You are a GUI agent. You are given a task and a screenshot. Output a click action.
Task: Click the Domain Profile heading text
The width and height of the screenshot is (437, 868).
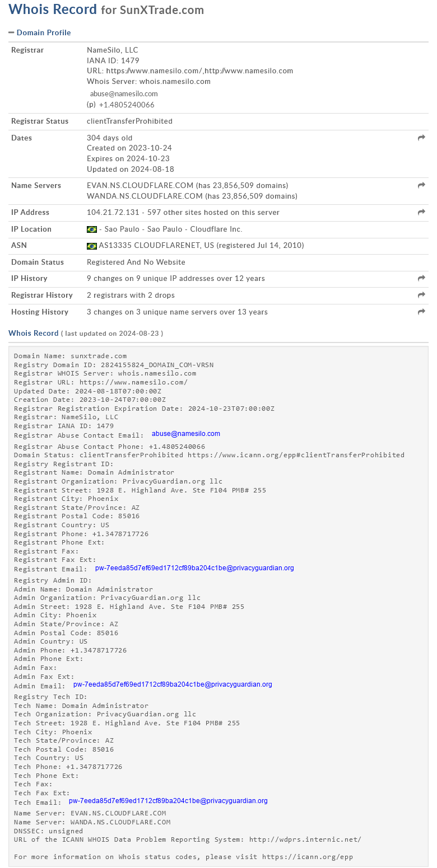[x=44, y=32]
